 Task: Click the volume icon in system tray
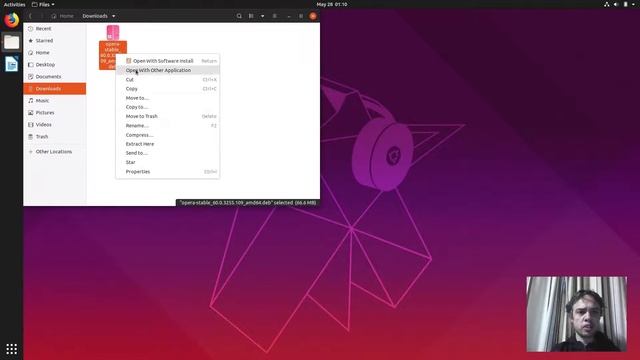coord(616,4)
